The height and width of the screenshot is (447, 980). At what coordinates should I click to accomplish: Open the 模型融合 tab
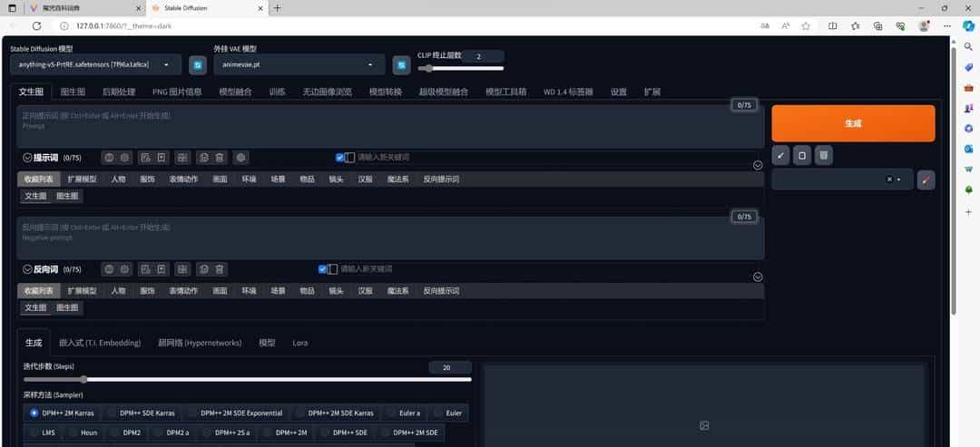coord(235,92)
